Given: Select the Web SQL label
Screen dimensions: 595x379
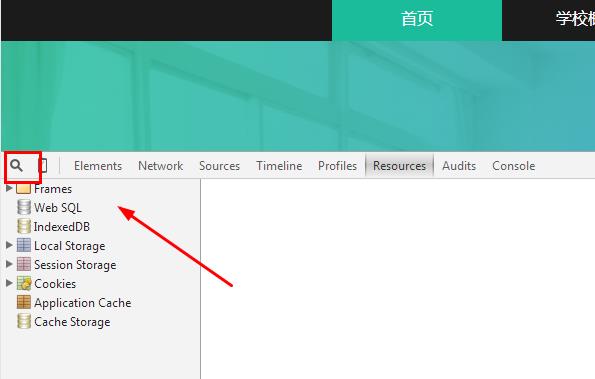Looking at the screenshot, I should [58, 208].
